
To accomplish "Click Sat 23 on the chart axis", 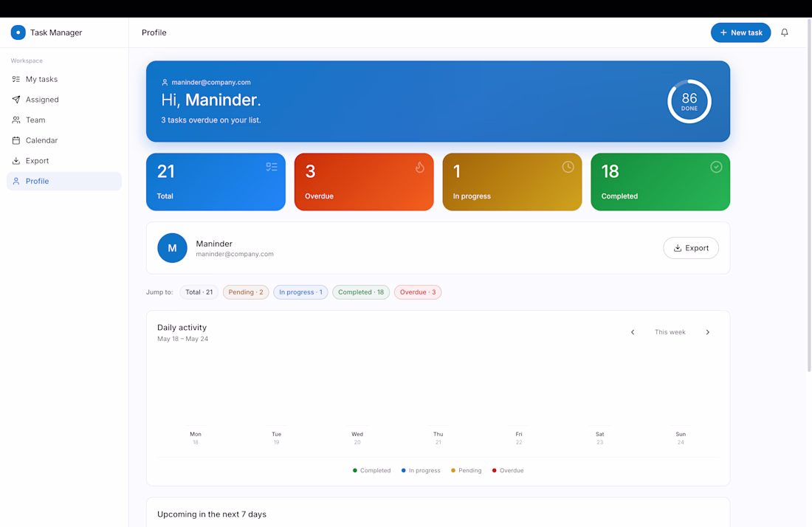I will [x=599, y=438].
